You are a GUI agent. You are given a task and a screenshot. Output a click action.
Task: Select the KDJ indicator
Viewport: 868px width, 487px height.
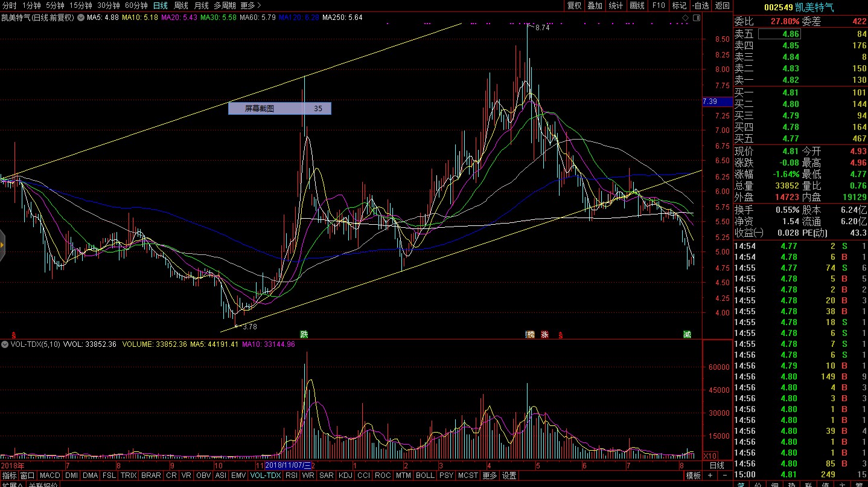pos(346,476)
